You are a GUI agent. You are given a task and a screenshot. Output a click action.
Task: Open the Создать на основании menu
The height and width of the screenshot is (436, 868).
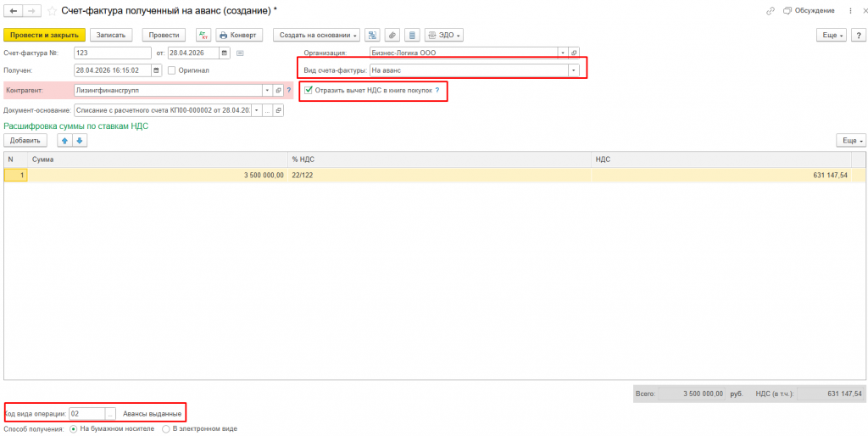[x=317, y=35]
